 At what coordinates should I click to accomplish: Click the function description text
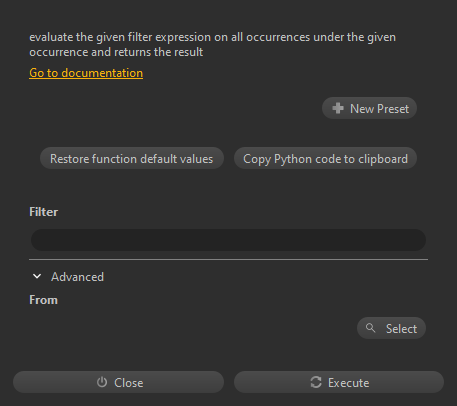pyautogui.click(x=212, y=44)
